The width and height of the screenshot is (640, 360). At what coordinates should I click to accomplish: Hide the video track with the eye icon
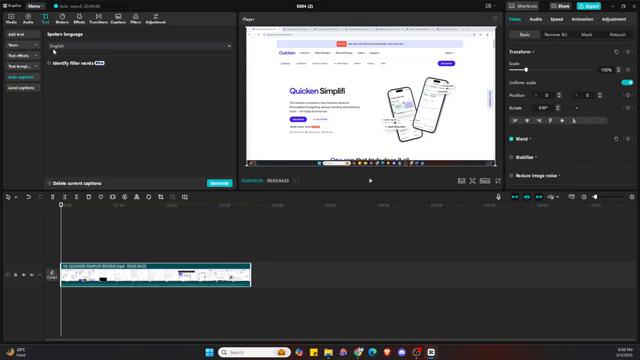[x=24, y=275]
